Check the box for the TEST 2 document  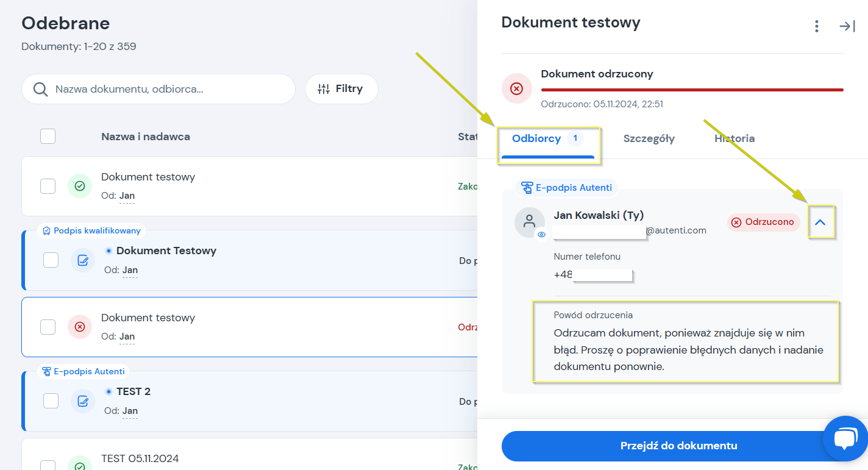51,401
